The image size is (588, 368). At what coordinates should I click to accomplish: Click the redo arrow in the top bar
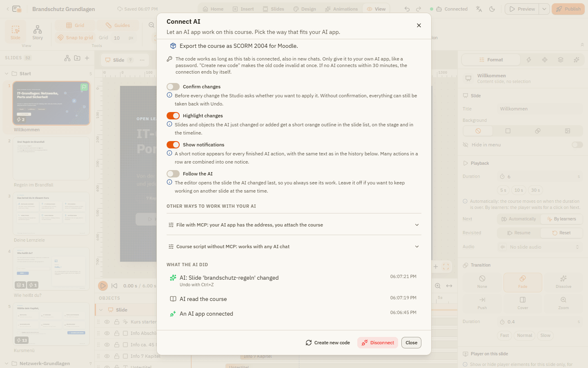pos(419,9)
